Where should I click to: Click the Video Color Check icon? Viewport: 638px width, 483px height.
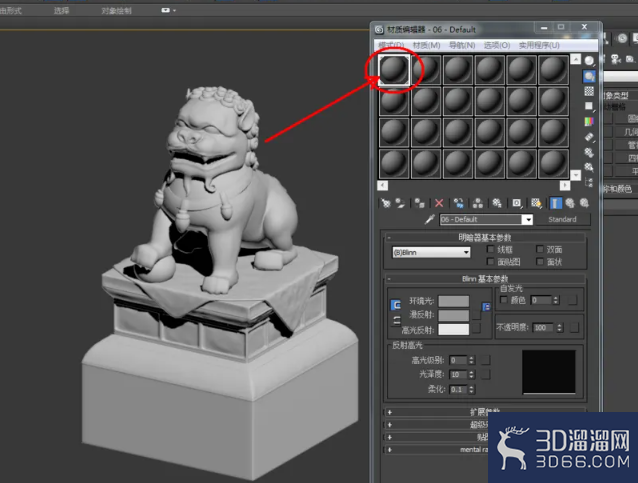coord(589,121)
